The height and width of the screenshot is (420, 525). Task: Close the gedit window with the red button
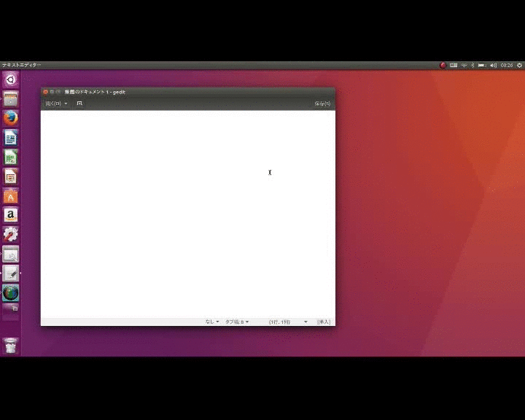pyautogui.click(x=45, y=92)
